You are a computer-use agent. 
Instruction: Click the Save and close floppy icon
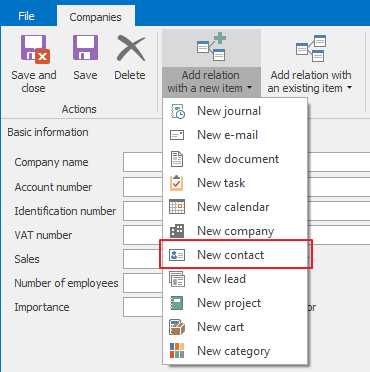point(35,49)
